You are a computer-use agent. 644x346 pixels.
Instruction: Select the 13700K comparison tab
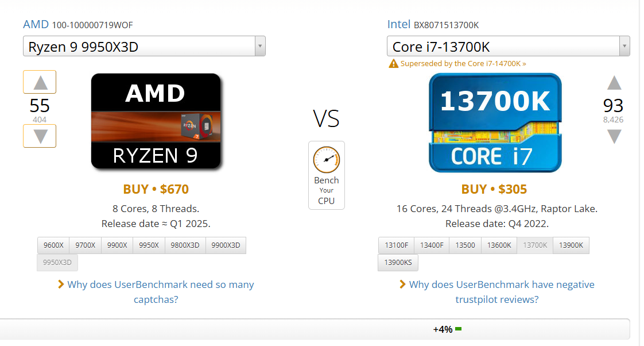point(535,245)
